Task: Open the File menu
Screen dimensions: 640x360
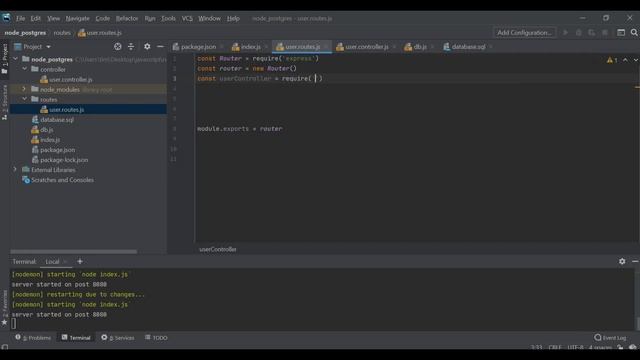Action: (x=20, y=18)
